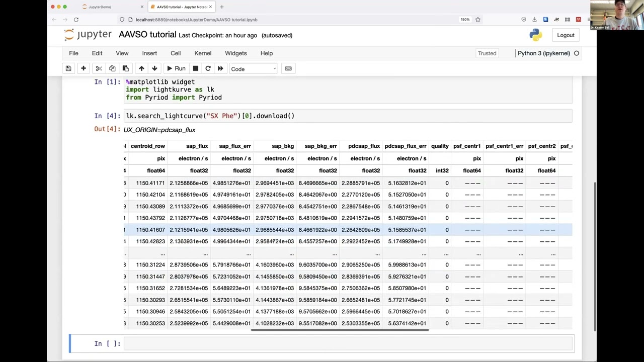
Task: Click cell value 4.1028232e+03
Action: click(x=275, y=323)
